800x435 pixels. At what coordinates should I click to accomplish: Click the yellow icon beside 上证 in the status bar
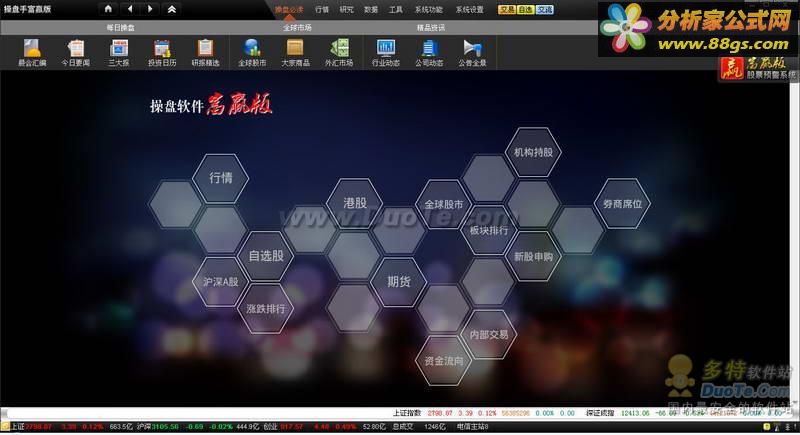coord(5,426)
